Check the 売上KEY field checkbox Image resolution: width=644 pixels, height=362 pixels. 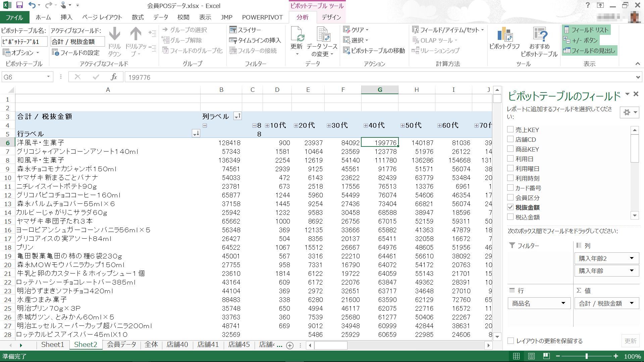click(x=510, y=129)
